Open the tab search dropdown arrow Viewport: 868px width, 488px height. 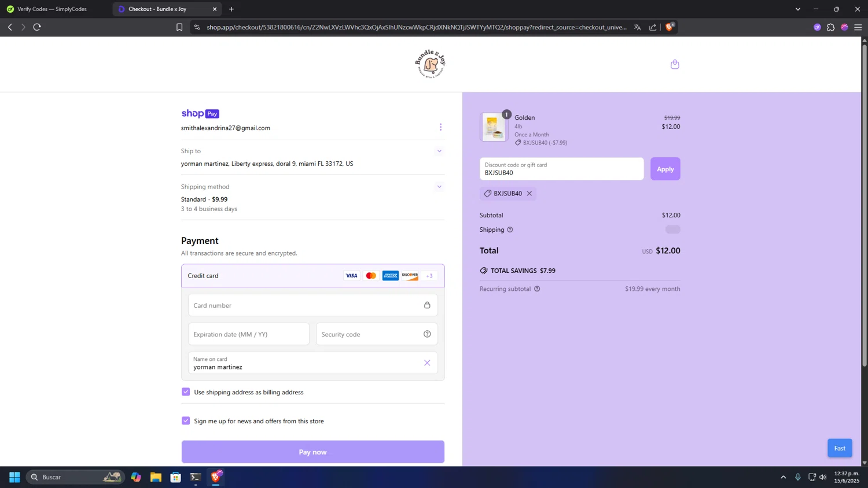[798, 9]
